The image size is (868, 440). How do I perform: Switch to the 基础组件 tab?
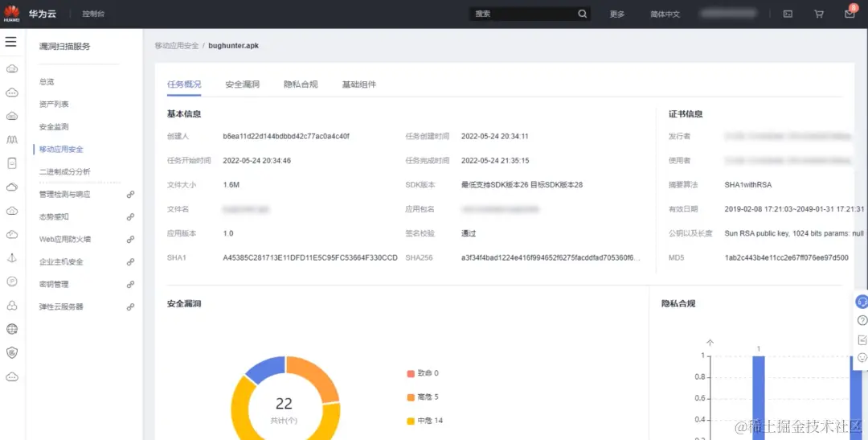click(x=358, y=84)
